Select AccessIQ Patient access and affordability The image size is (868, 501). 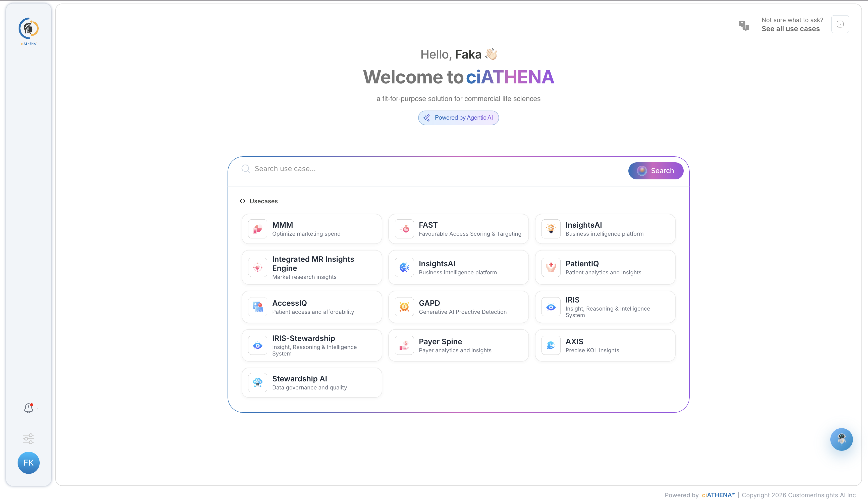[312, 307]
